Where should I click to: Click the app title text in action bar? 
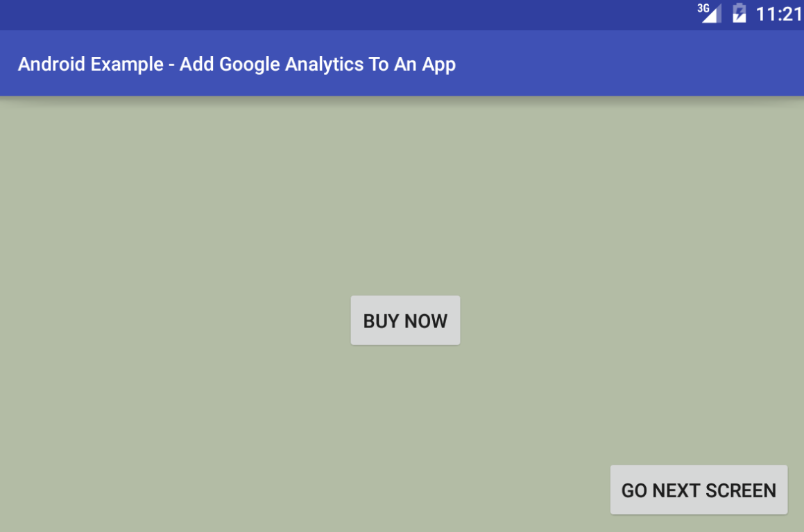click(x=237, y=65)
